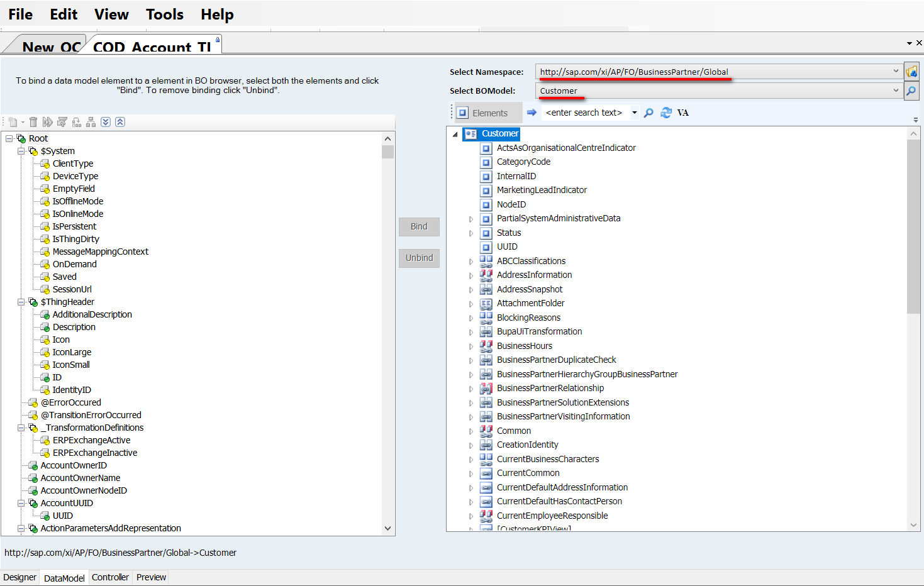Click the node icon beside ABCClassifications

tap(486, 261)
